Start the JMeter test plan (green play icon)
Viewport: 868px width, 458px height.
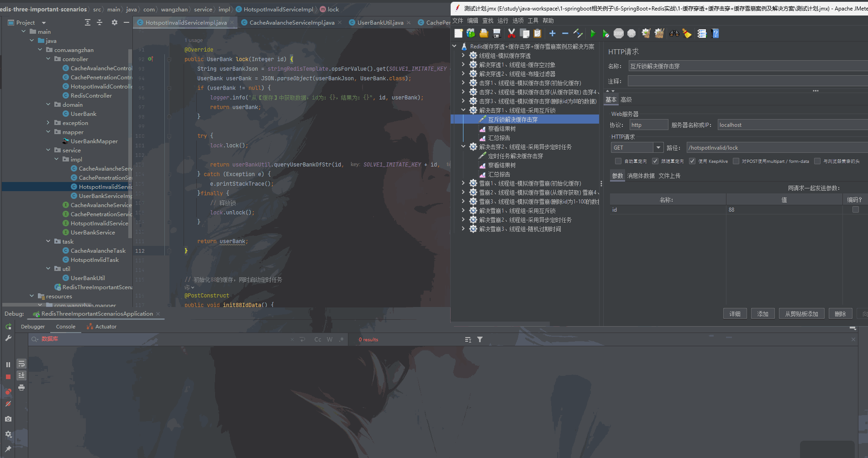point(593,33)
